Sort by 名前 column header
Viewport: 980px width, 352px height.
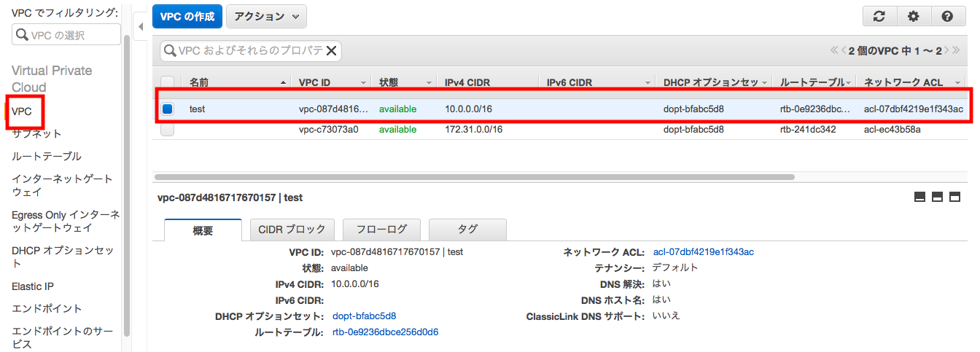(x=199, y=82)
